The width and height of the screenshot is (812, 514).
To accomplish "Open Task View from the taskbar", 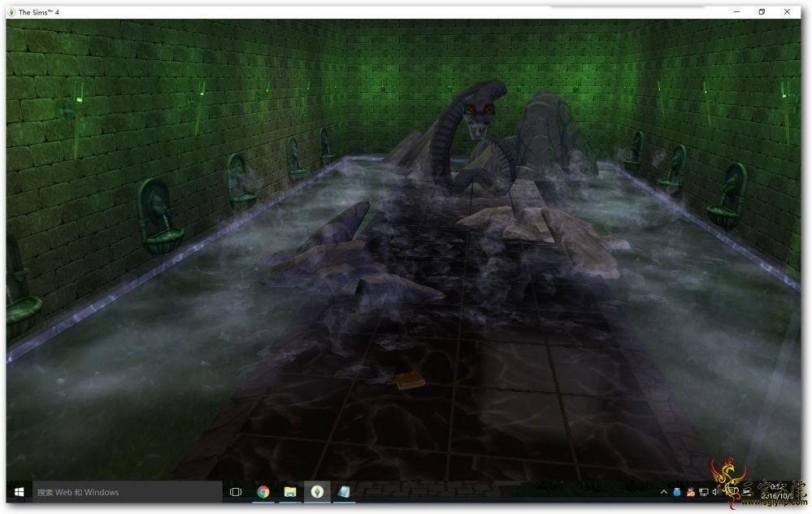I will pyautogui.click(x=236, y=492).
